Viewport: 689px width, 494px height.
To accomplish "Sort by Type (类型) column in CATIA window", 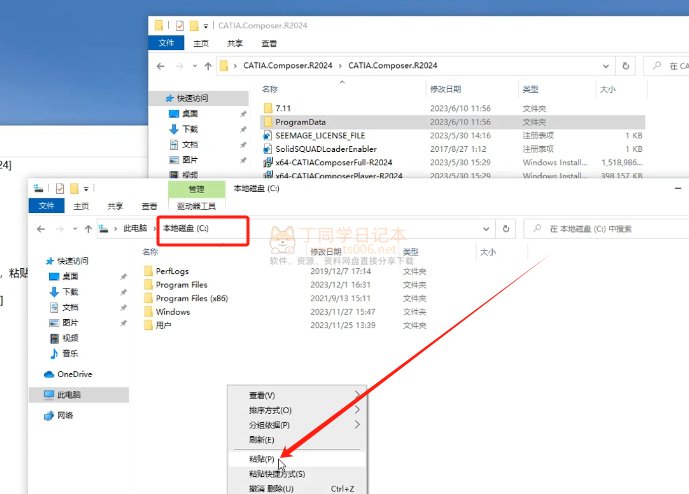I will 530,89.
